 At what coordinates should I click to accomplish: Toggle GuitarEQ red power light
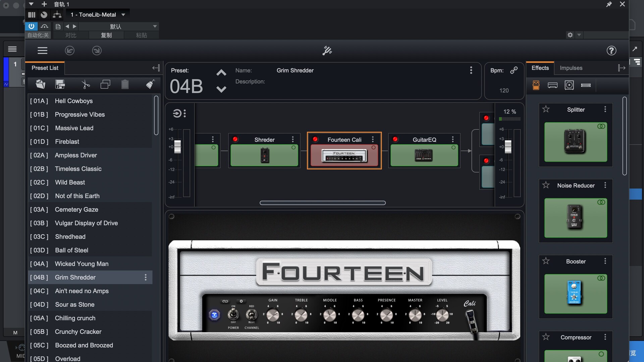coord(395,139)
